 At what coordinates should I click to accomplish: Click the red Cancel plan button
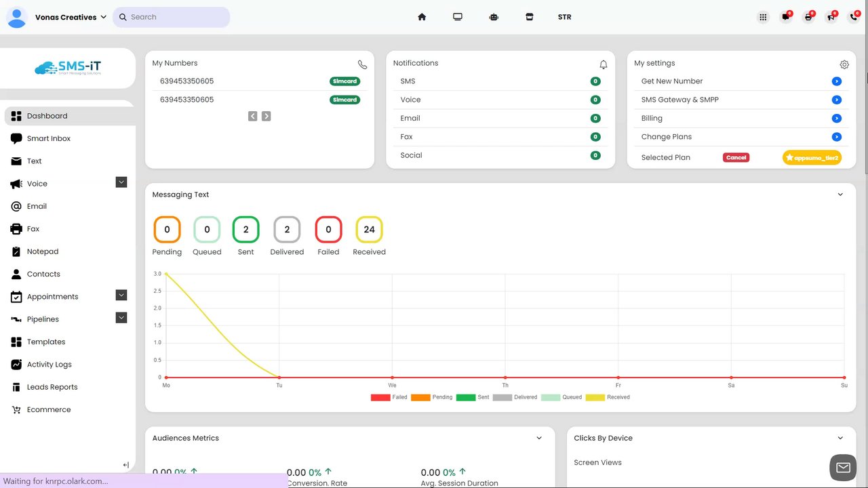(736, 157)
